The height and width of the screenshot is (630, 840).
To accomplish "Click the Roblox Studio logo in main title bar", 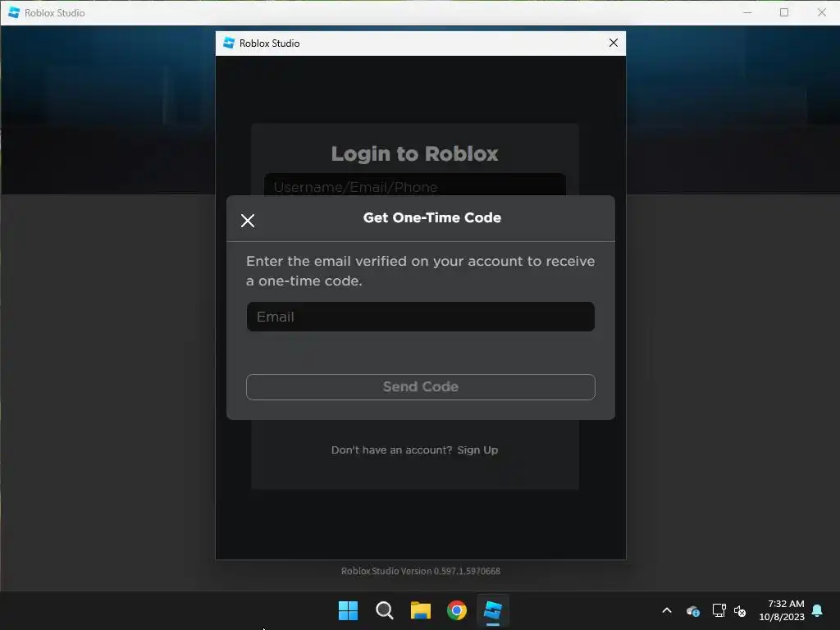I will click(14, 12).
